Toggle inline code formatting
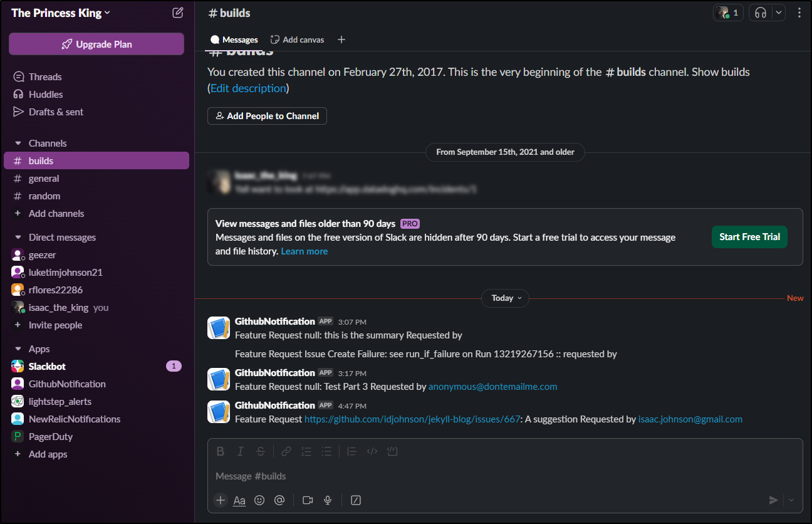The width and height of the screenshot is (812, 524). (x=372, y=451)
